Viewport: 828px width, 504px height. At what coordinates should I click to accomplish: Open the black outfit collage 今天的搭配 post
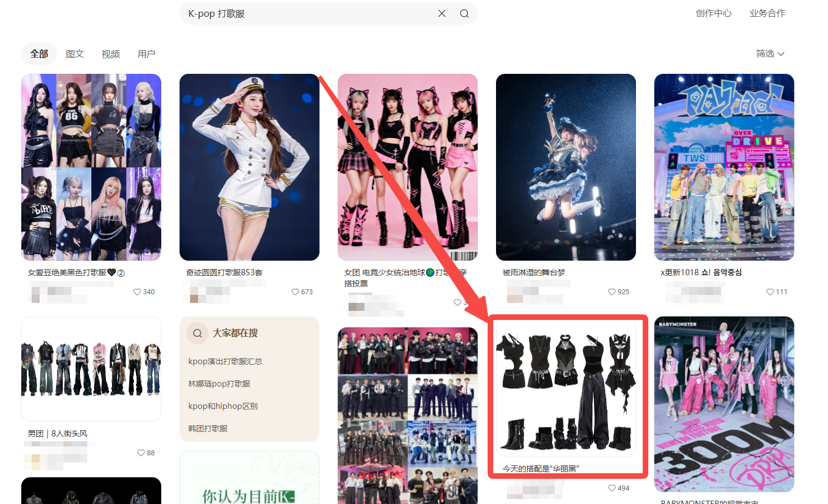point(566,389)
